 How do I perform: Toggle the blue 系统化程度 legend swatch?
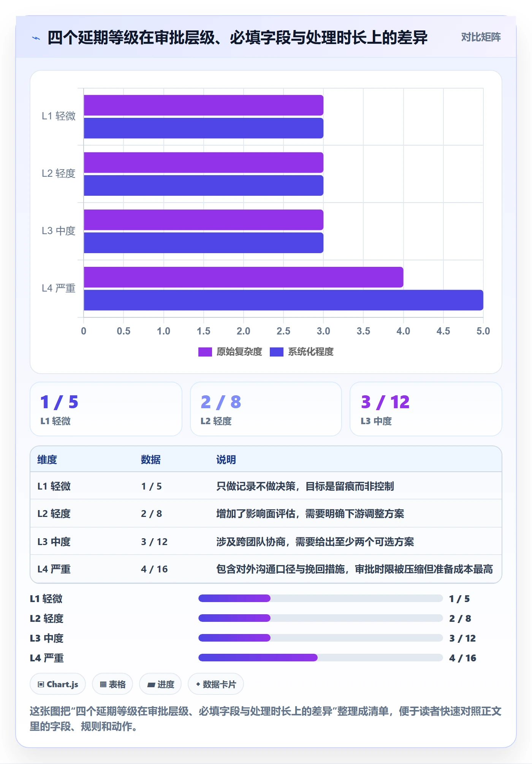coord(276,352)
